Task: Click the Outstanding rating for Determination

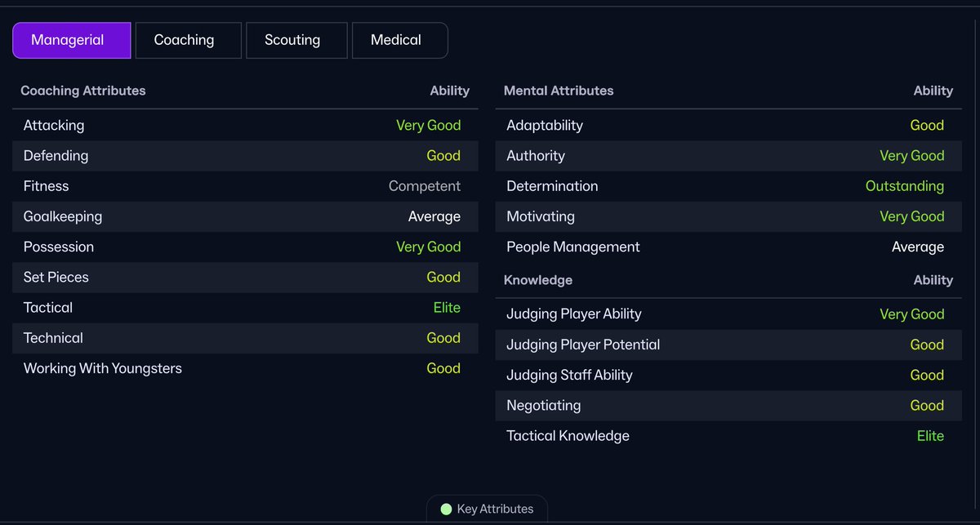Action: (x=905, y=186)
